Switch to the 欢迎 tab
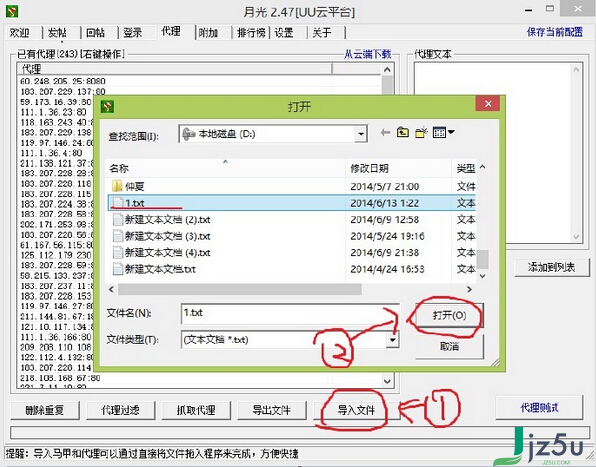The image size is (596, 467). point(20,33)
